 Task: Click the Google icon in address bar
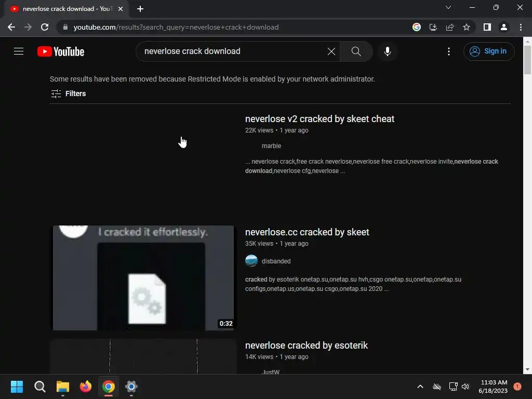tap(416, 27)
